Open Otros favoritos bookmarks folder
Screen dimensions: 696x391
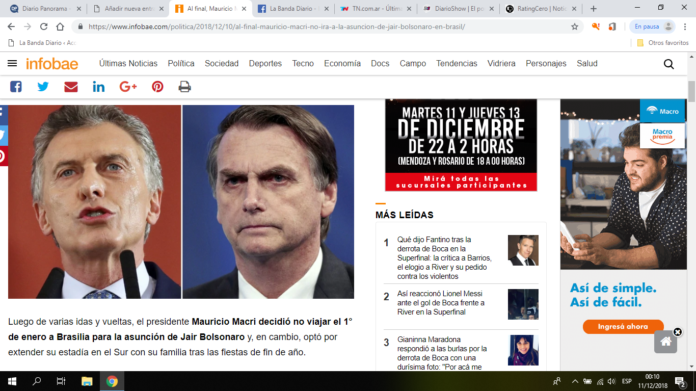[x=663, y=43]
